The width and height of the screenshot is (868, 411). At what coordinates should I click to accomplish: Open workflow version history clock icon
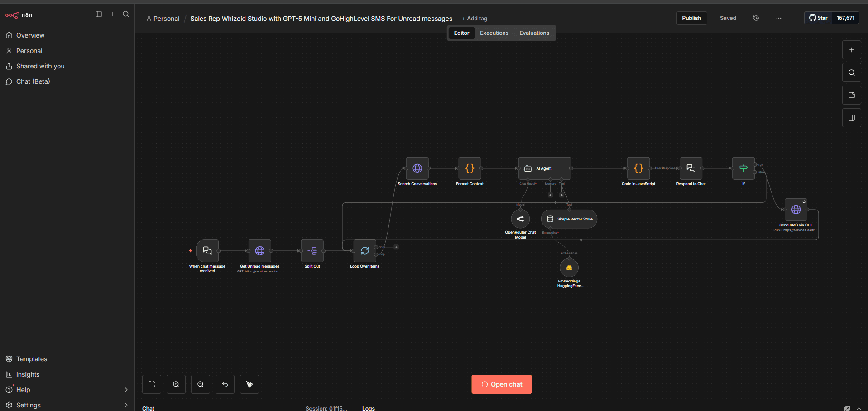click(756, 18)
